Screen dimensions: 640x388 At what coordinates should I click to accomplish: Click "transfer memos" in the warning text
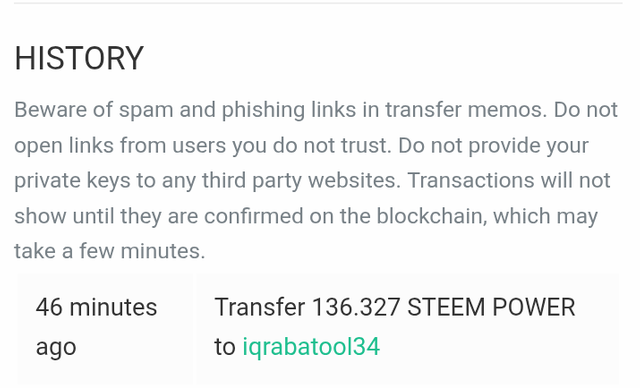pyautogui.click(x=465, y=110)
